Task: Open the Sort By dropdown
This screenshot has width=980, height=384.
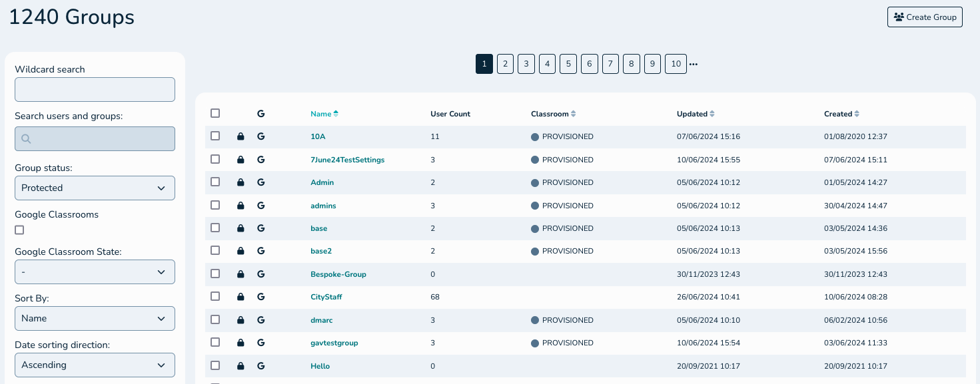Action: click(95, 319)
